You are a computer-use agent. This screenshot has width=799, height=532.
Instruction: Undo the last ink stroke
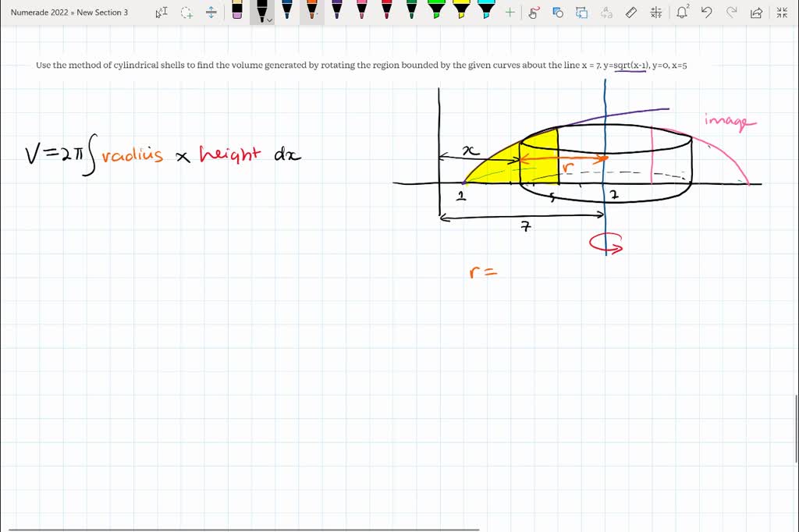707,12
